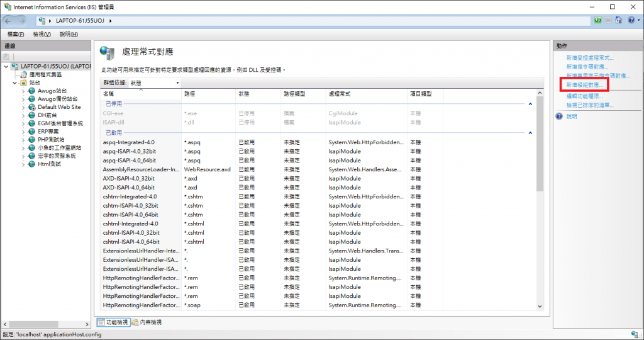Expand the PHP測試站 node
Viewport: 644px width, 340px height.
pyautogui.click(x=23, y=139)
